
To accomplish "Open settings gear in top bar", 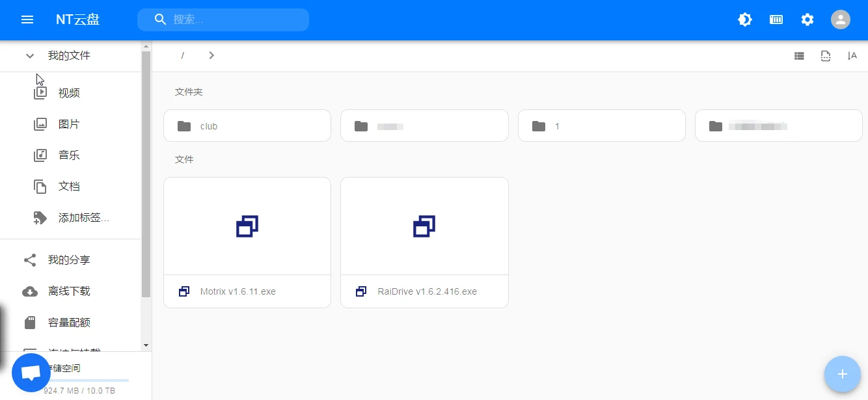I will pyautogui.click(x=807, y=20).
